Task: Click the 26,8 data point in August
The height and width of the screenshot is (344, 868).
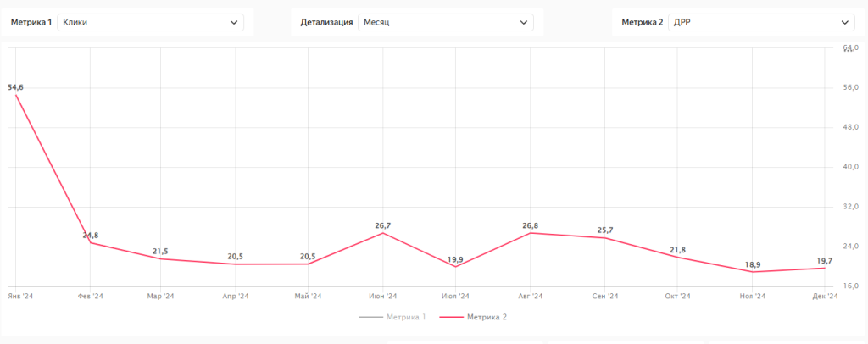Action: (531, 232)
